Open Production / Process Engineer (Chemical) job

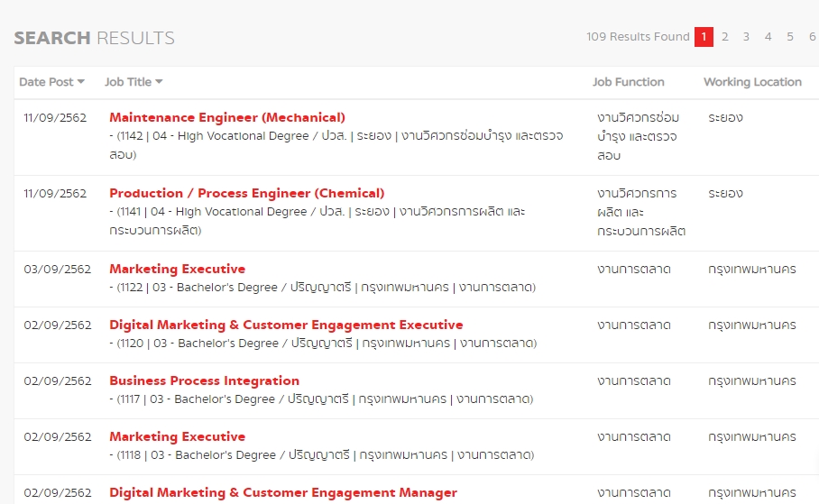246,193
